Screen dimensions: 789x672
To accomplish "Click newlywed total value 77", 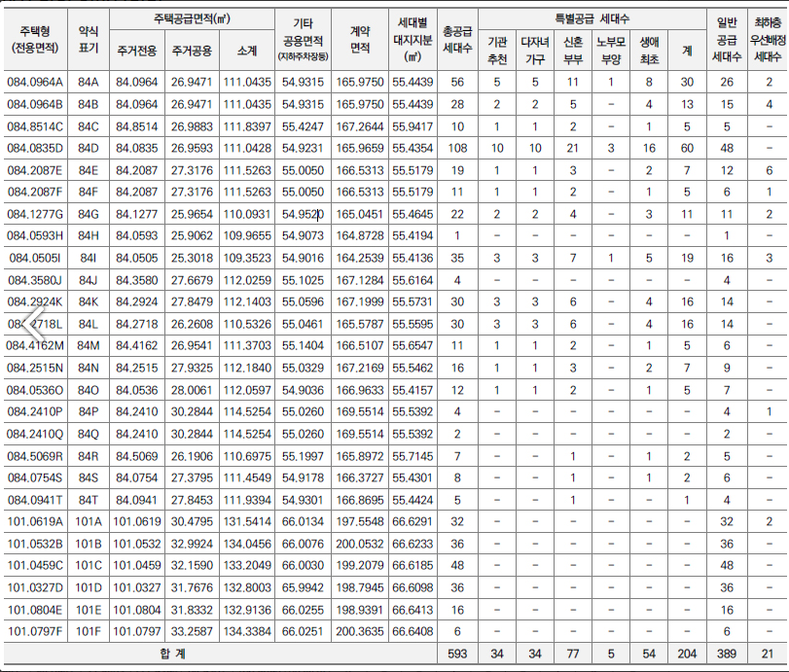I will tap(573, 654).
